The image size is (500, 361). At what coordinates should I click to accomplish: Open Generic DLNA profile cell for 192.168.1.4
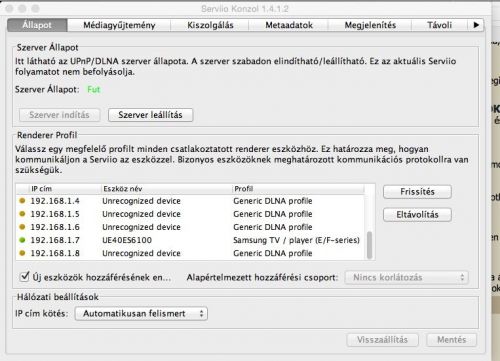coord(273,201)
